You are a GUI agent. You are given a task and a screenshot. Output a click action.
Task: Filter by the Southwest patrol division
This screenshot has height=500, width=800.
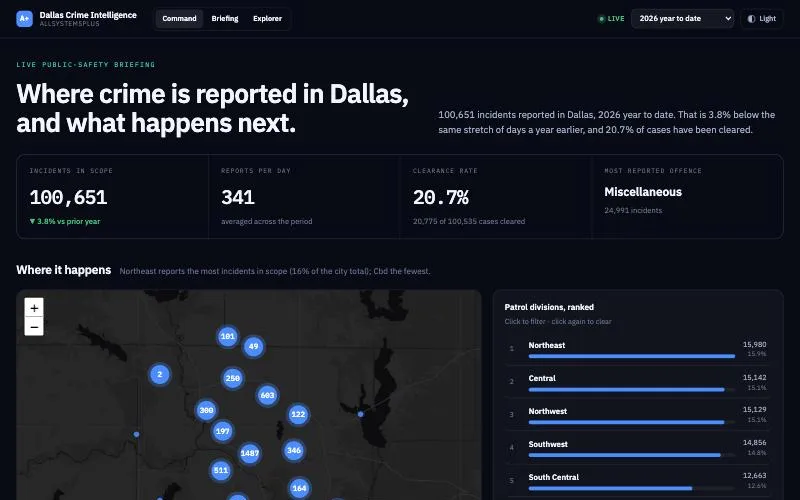(638, 448)
